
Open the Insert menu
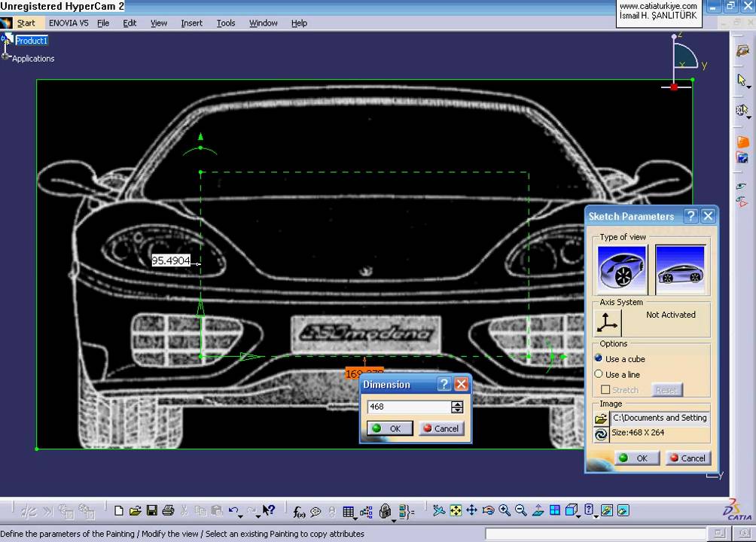coord(191,23)
